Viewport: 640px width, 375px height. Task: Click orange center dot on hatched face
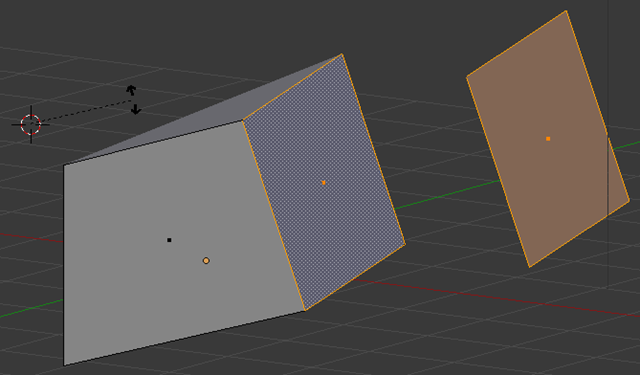(x=324, y=183)
